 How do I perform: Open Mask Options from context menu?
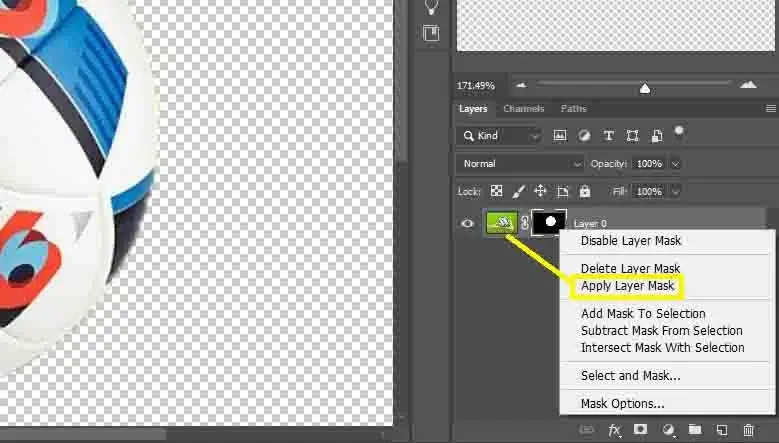tap(623, 404)
